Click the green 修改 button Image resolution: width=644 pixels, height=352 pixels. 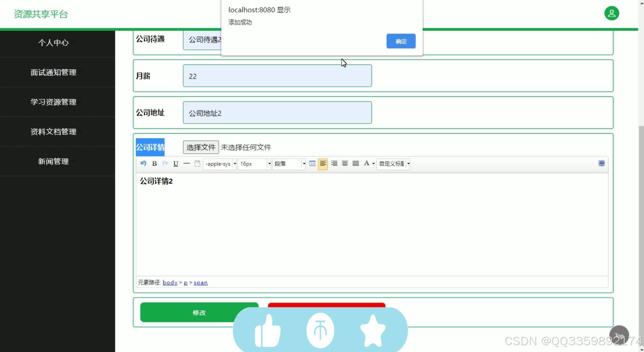tap(199, 312)
